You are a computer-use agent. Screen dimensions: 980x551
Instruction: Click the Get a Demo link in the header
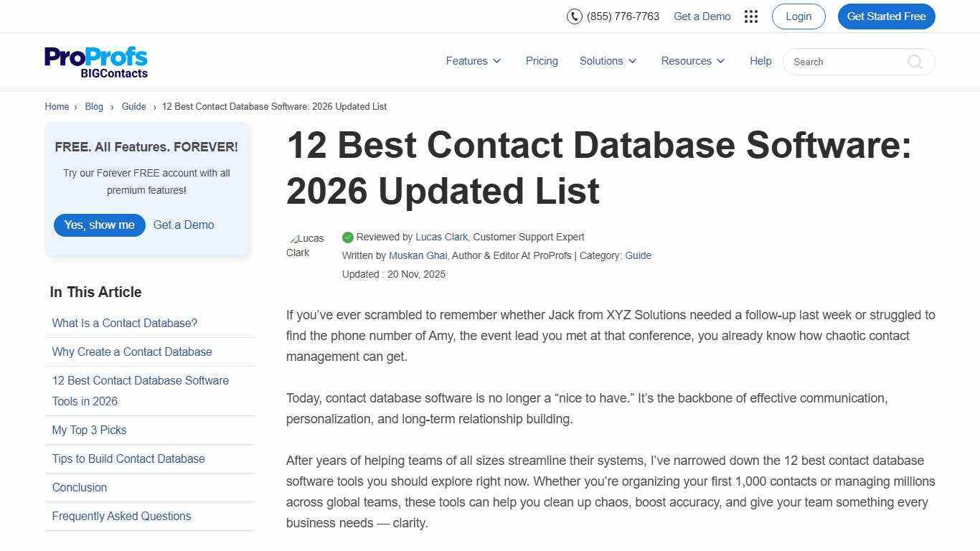pos(702,16)
